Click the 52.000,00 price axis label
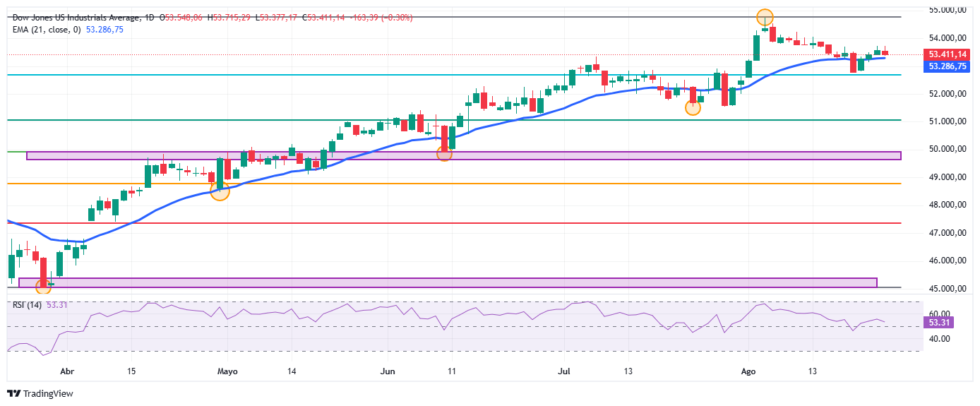The height and width of the screenshot is (406, 980). coord(948,94)
